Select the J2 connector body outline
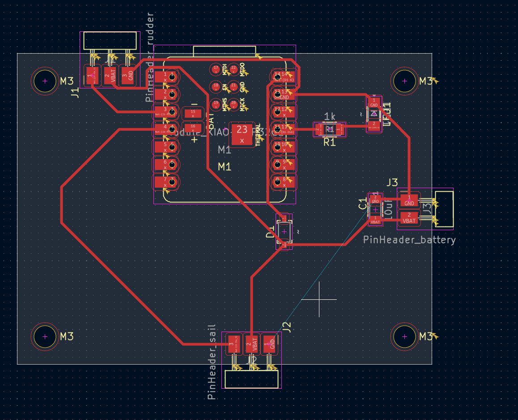 click(251, 379)
